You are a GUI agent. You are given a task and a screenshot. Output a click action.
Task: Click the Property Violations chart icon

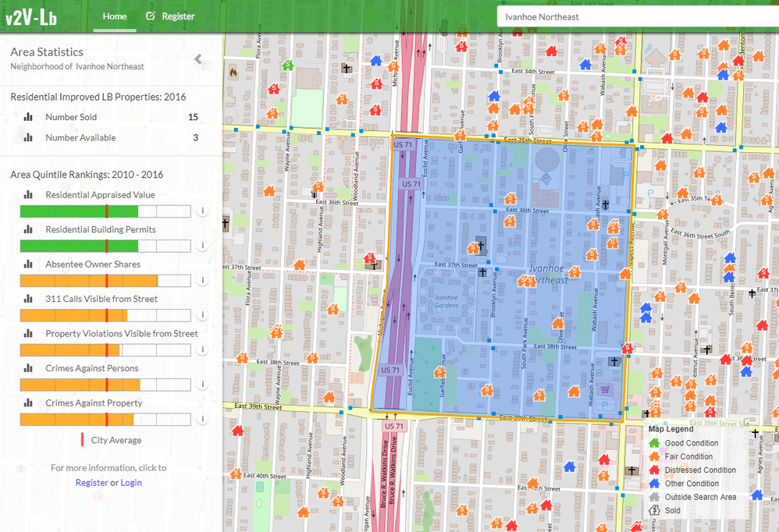pos(28,334)
